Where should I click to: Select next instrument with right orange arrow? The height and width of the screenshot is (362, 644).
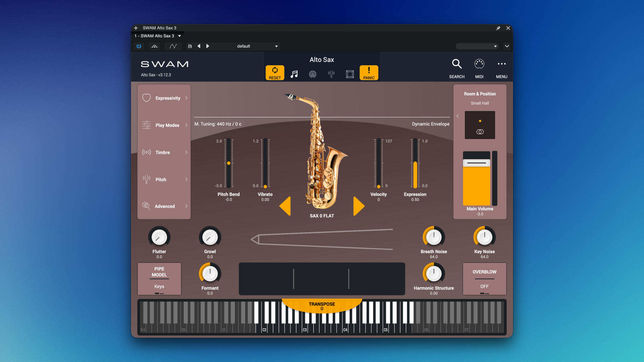point(359,206)
